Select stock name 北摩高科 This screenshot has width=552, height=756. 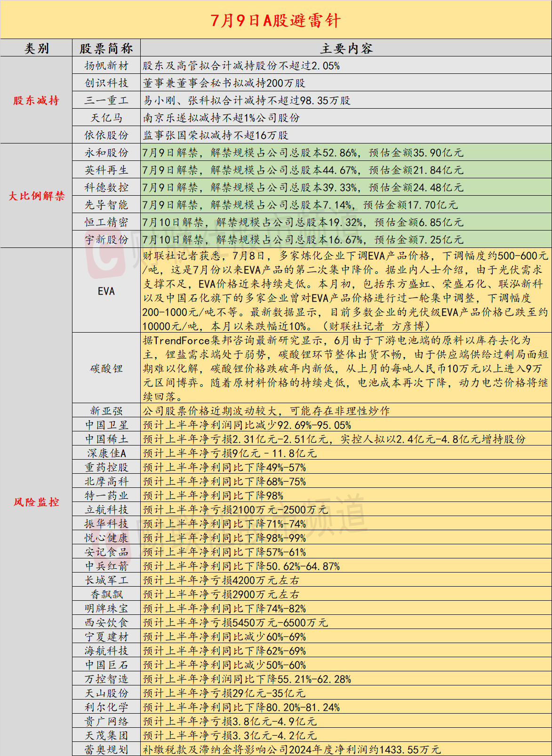click(x=106, y=482)
